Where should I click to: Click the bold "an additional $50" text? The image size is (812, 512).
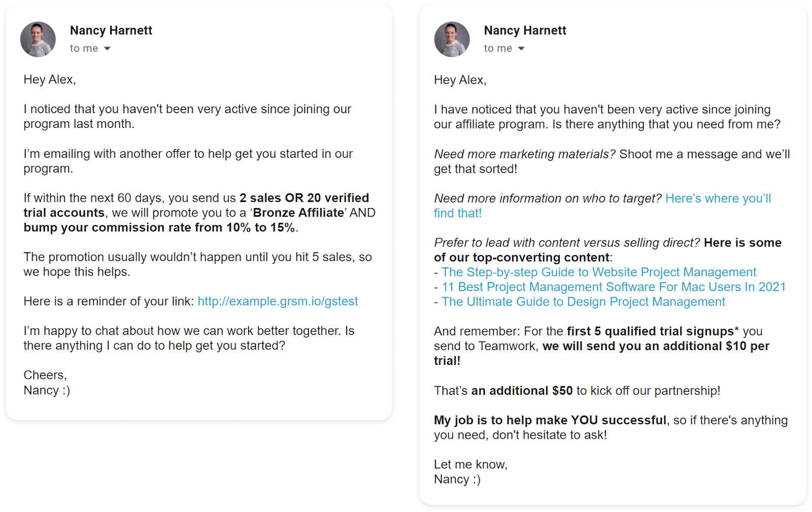(521, 391)
